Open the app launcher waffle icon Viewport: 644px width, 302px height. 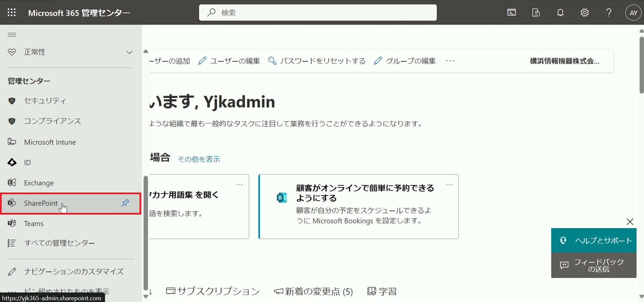[x=12, y=13]
